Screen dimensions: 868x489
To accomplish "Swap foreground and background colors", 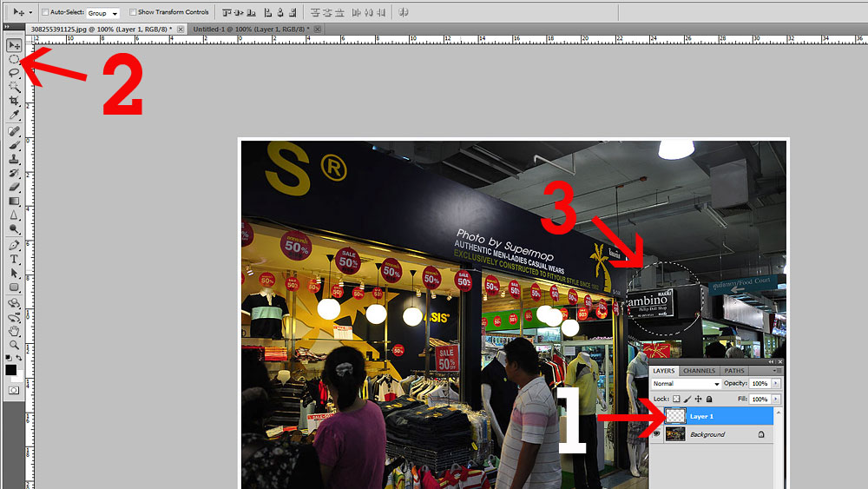I will point(19,358).
